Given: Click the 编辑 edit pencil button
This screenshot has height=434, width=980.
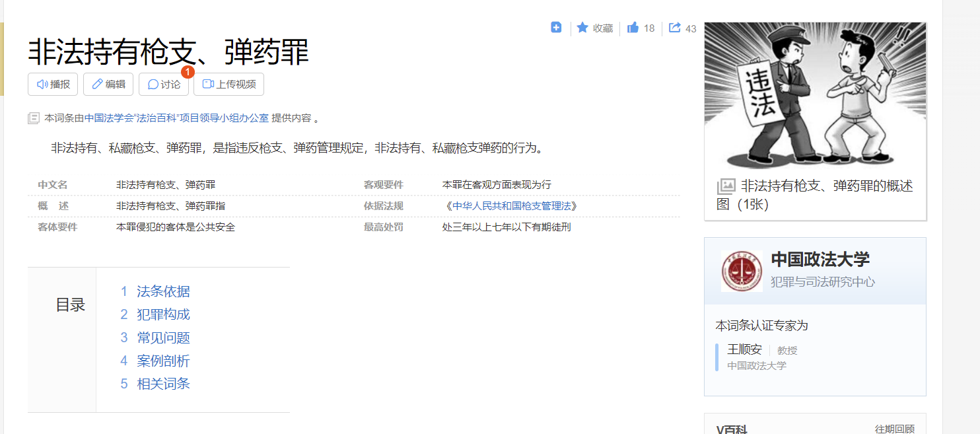Looking at the screenshot, I should [108, 84].
